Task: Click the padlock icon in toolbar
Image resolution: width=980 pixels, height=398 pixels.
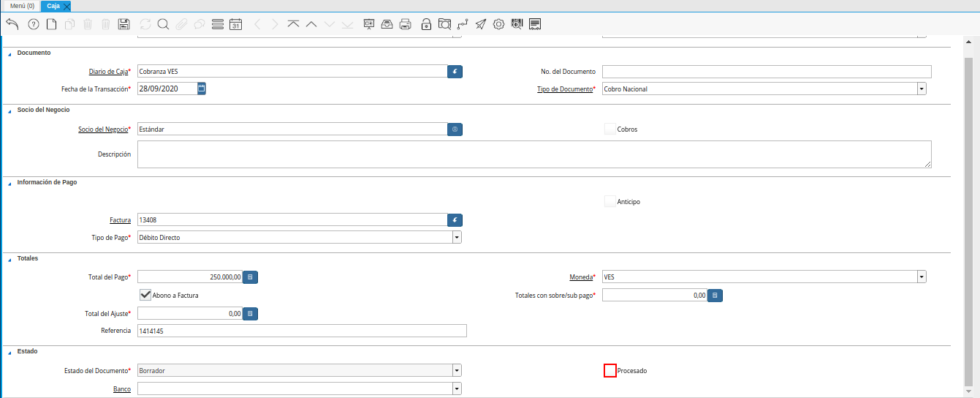Action: tap(426, 24)
